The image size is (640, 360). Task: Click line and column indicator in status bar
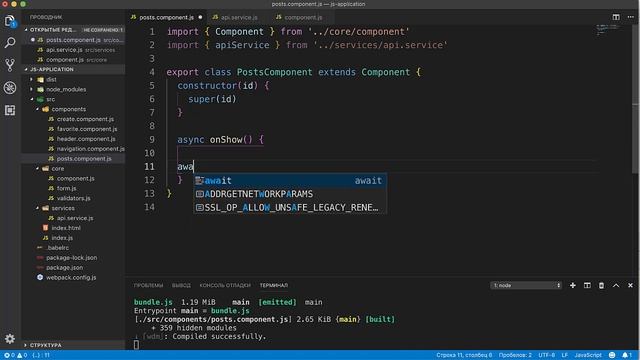click(x=464, y=355)
